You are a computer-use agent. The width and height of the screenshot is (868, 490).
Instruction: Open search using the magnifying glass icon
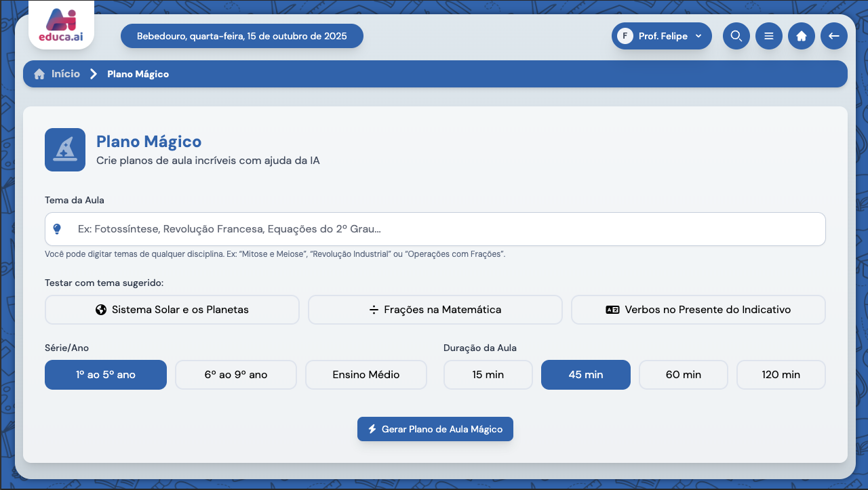[736, 36]
